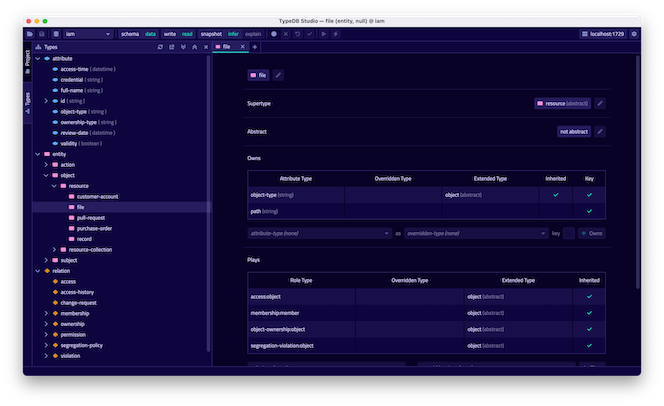Image resolution: width=664 pixels, height=406 pixels.
Task: Click the lightning bolt stop icon
Action: point(335,34)
